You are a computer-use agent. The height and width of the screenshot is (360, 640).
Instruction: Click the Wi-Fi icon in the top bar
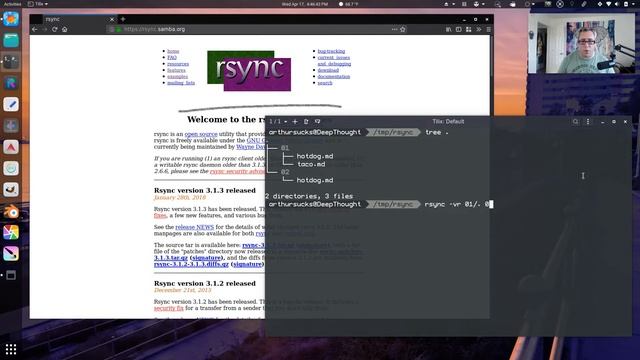[609, 4]
